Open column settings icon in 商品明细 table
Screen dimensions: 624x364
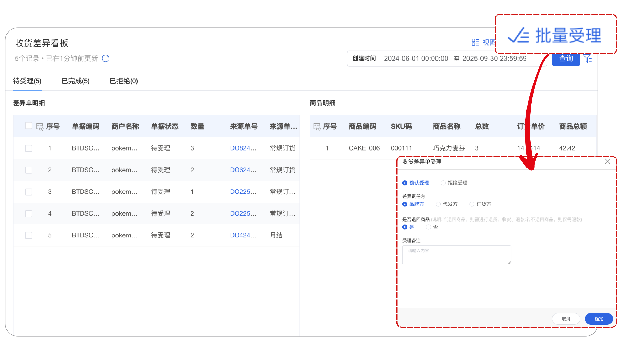point(317,127)
